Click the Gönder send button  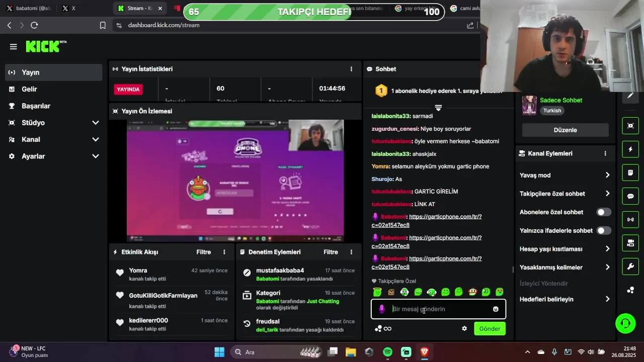coord(490,329)
